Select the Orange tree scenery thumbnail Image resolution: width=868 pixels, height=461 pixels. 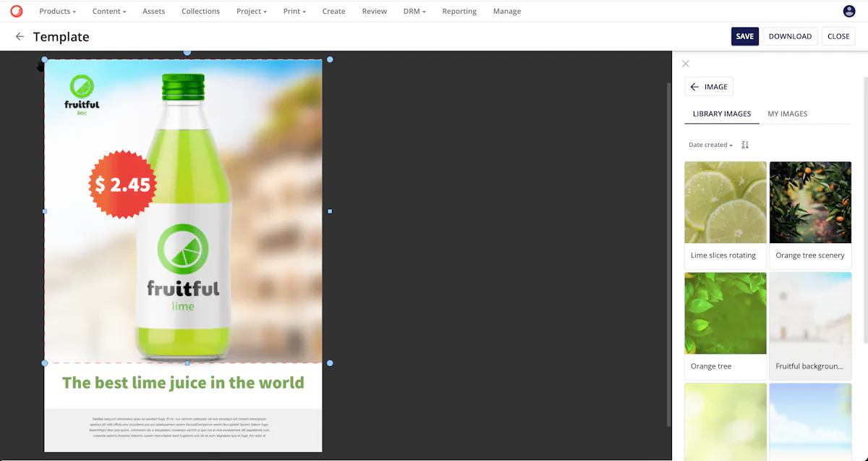810,215
